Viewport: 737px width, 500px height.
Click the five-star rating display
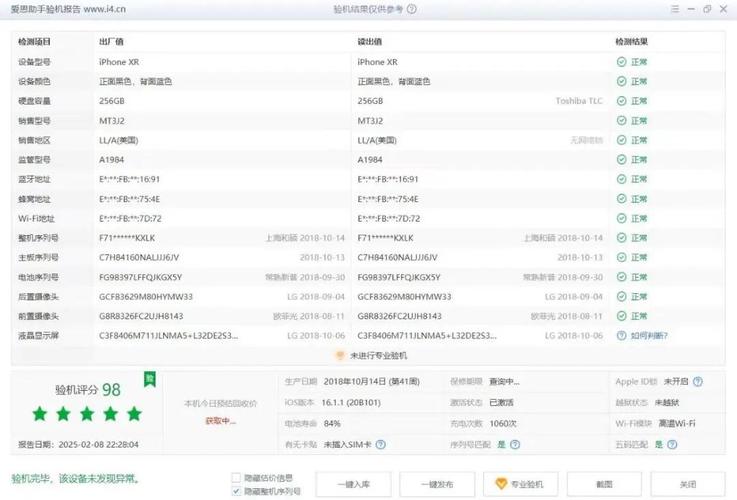[87, 414]
